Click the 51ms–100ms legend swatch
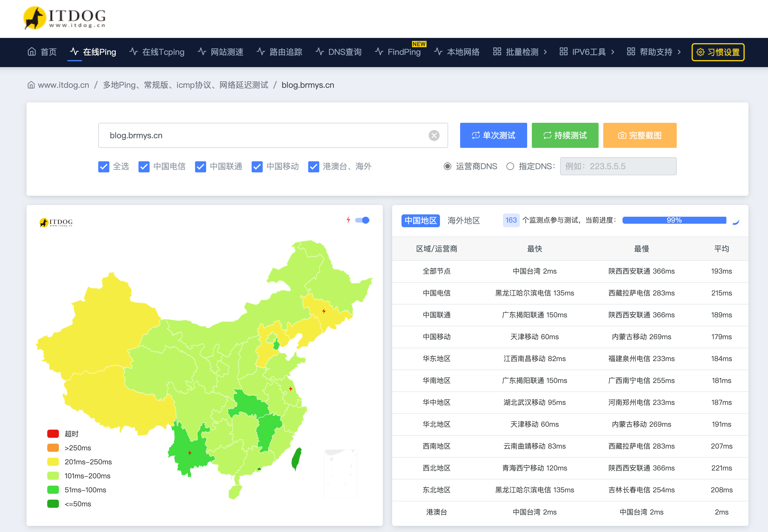This screenshot has width=768, height=532. pyautogui.click(x=53, y=490)
